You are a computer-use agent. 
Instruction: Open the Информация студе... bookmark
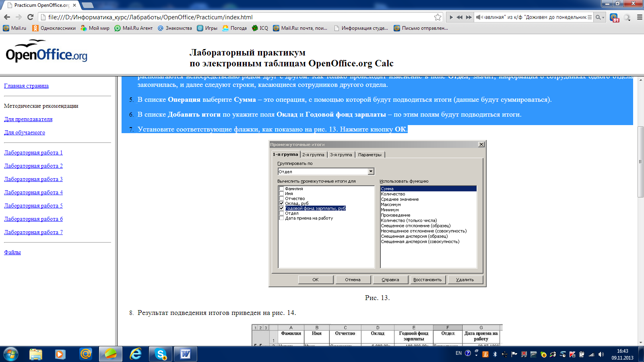click(361, 28)
